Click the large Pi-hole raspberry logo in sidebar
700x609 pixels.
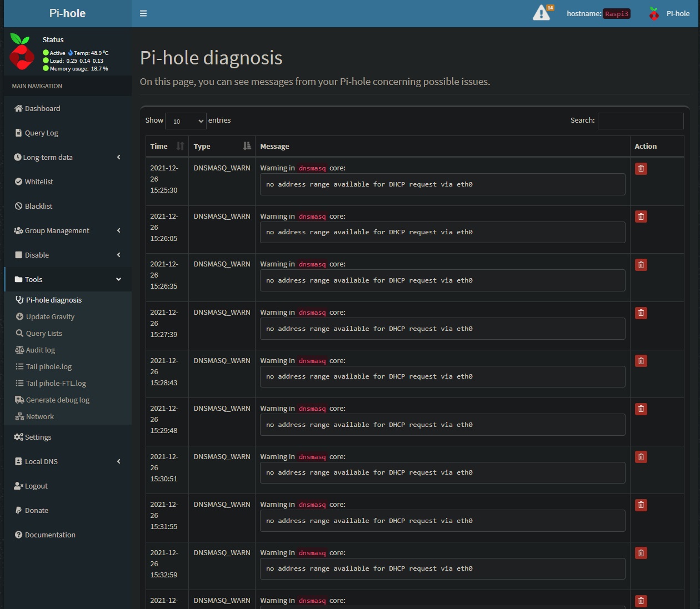point(22,52)
